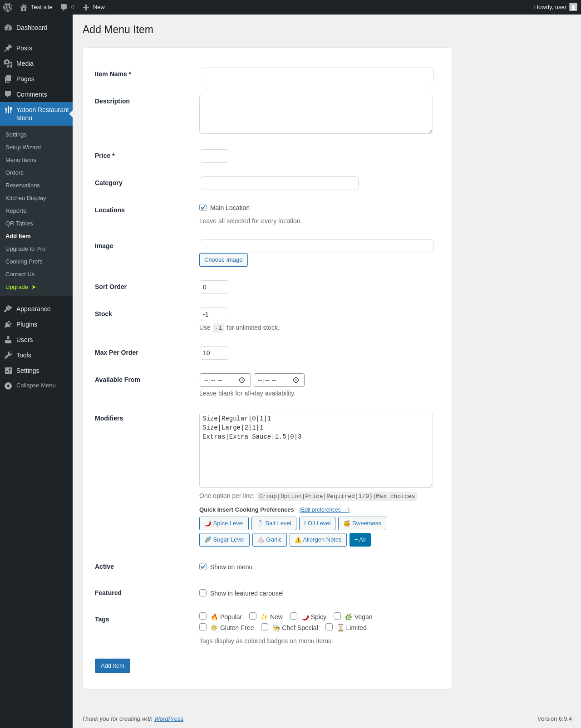Click the WordPress logo icon
This screenshot has height=728, width=581.
coord(8,7)
